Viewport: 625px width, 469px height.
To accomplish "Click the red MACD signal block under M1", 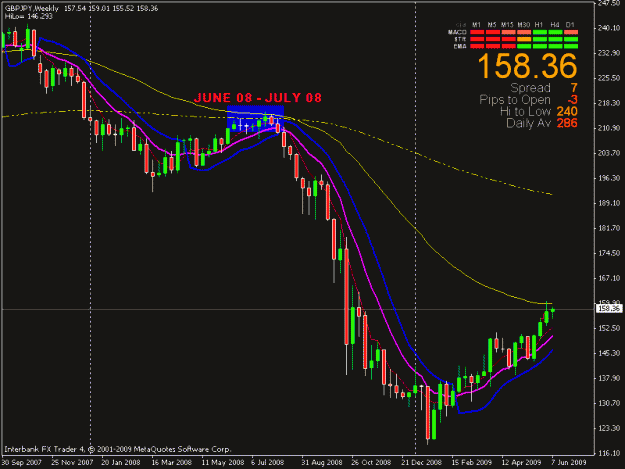I will (477, 32).
